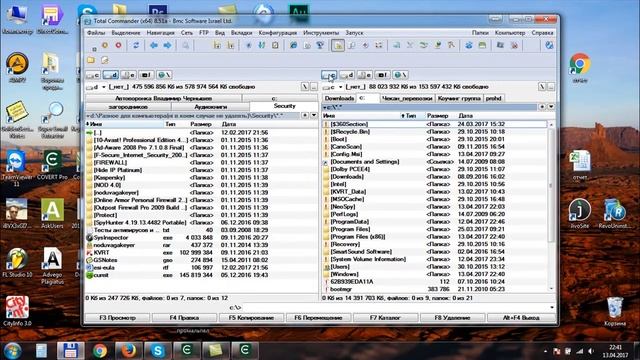Click the magnifier search icon in toolbar
The image size is (640, 360).
(185, 45)
